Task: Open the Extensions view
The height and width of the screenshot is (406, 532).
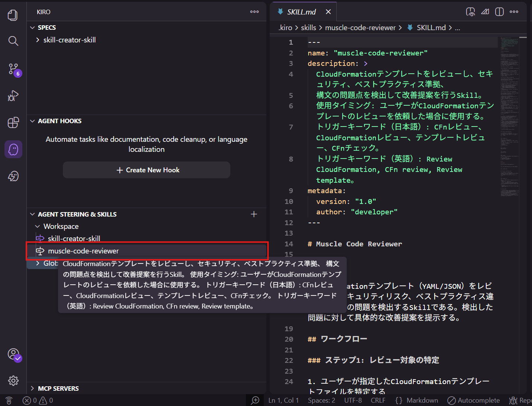Action: 13,122
